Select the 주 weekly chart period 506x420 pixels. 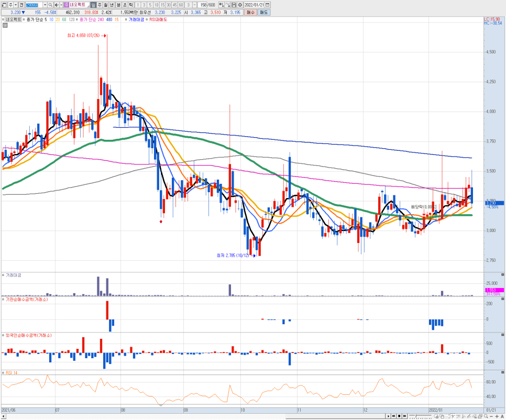(x=100, y=5)
